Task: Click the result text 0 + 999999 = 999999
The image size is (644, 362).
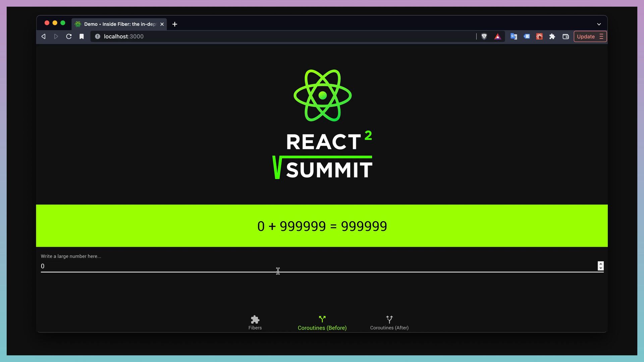Action: coord(322,226)
